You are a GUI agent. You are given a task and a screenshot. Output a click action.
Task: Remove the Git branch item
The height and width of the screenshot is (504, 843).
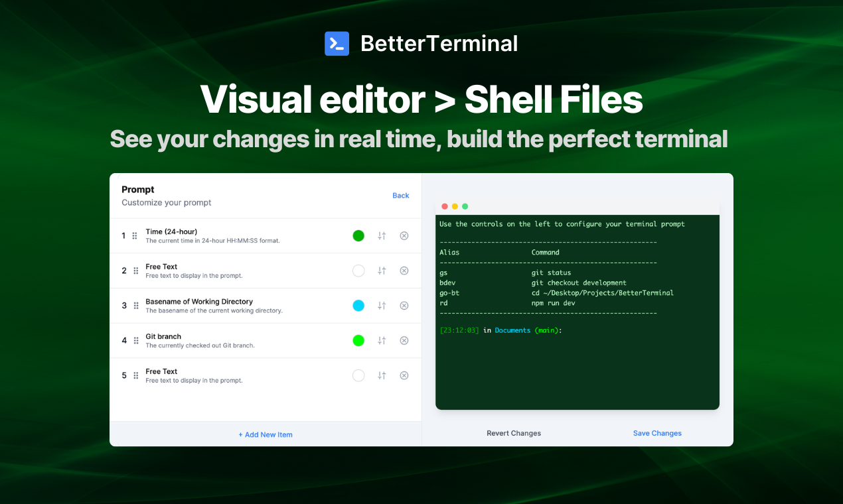[x=404, y=341]
